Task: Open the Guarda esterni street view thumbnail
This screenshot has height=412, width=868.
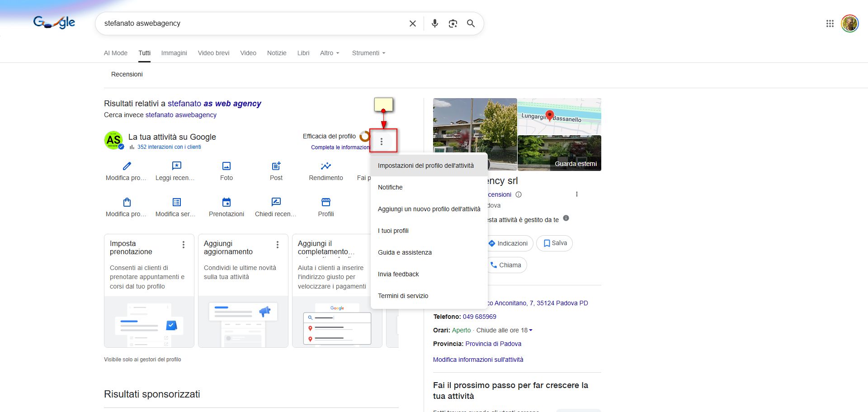Action: (559, 153)
